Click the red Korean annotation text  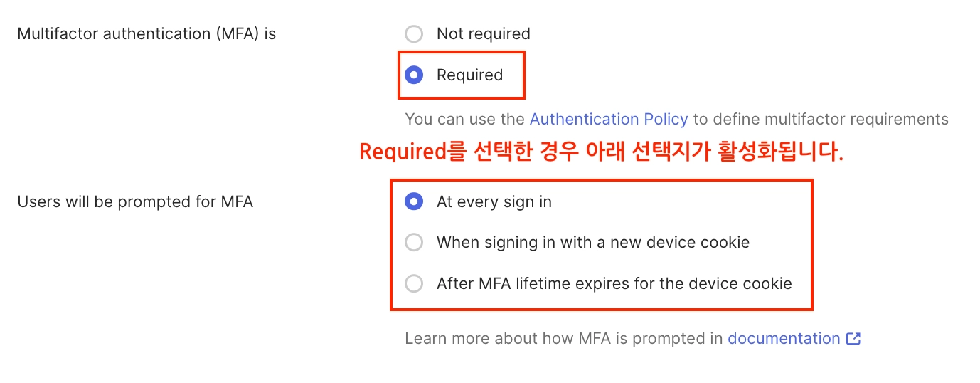(x=601, y=152)
